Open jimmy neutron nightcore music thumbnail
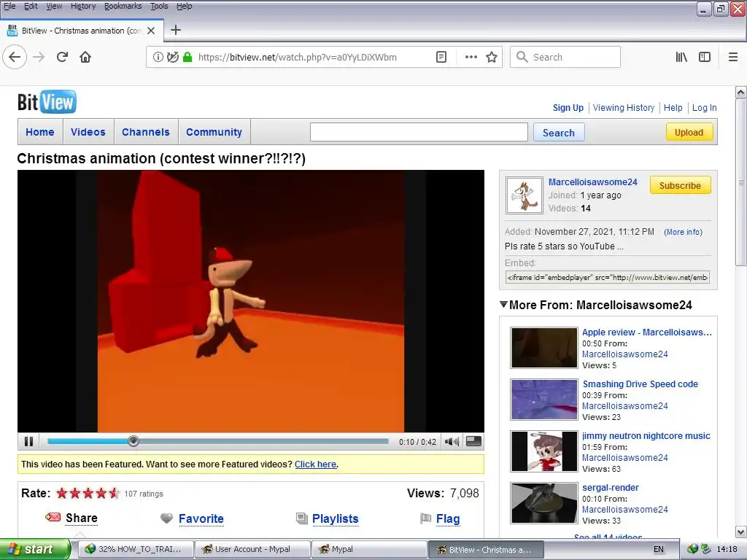This screenshot has width=747, height=560. (543, 451)
